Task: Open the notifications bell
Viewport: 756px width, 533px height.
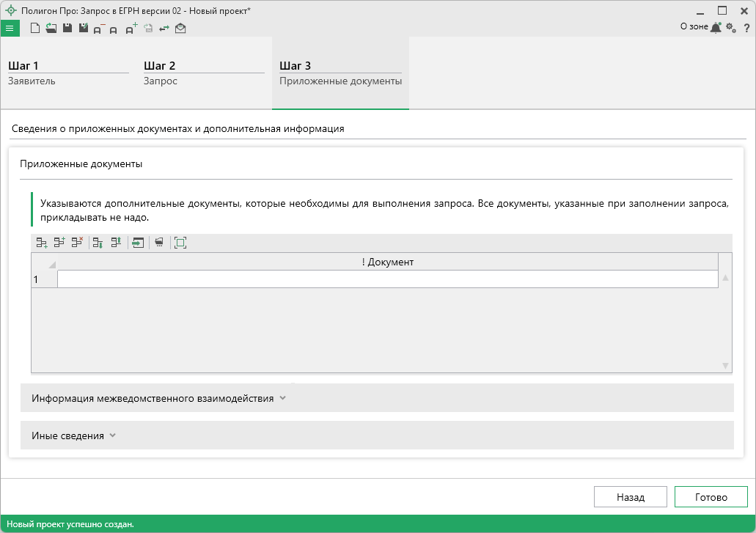Action: pos(716,28)
